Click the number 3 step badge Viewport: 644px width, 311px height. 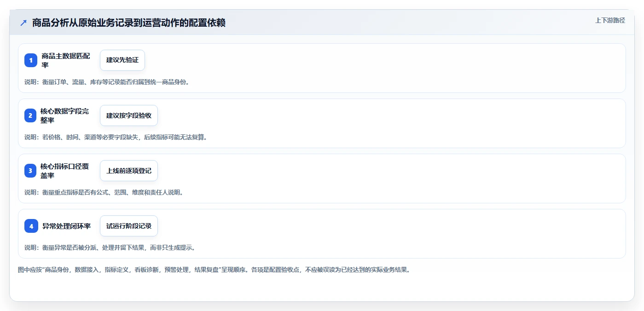[31, 171]
